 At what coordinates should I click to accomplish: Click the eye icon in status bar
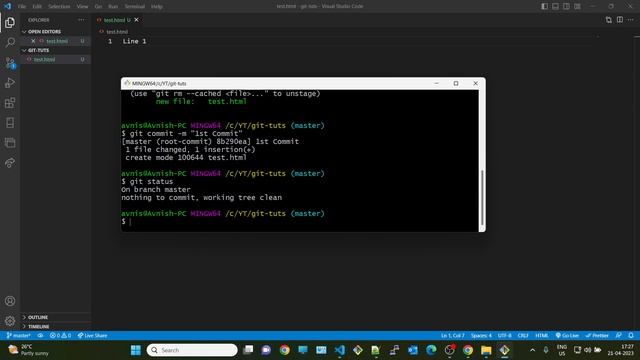click(40, 336)
